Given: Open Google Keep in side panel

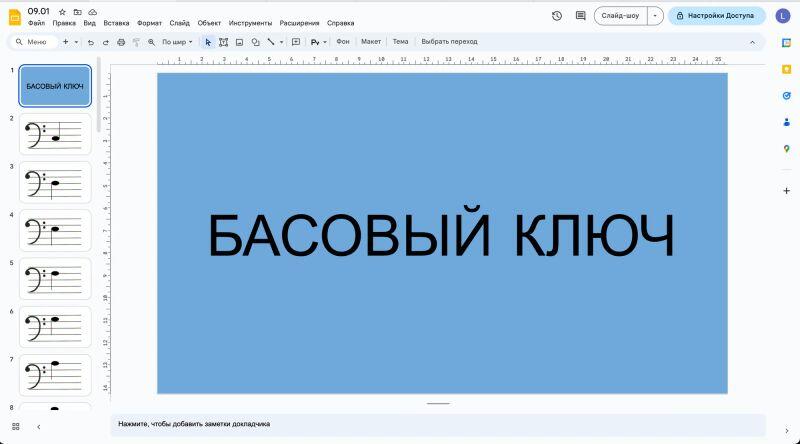Looking at the screenshot, I should [x=786, y=69].
